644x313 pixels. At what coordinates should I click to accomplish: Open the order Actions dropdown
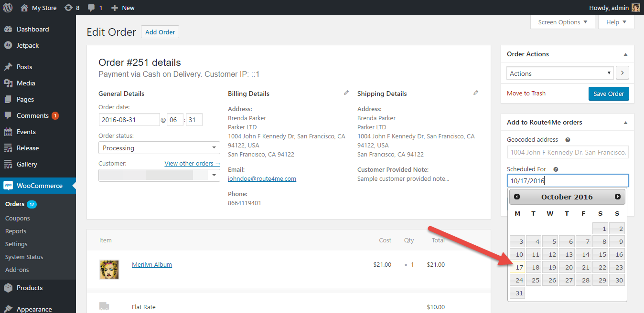click(x=559, y=73)
